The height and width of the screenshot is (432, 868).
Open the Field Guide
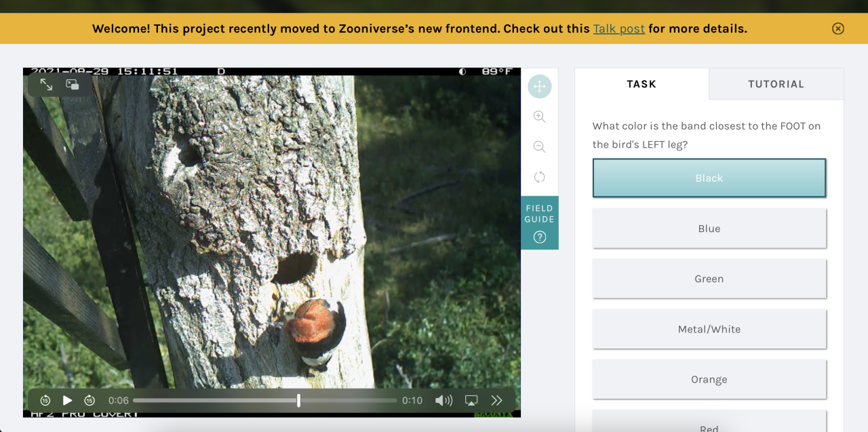tap(540, 222)
